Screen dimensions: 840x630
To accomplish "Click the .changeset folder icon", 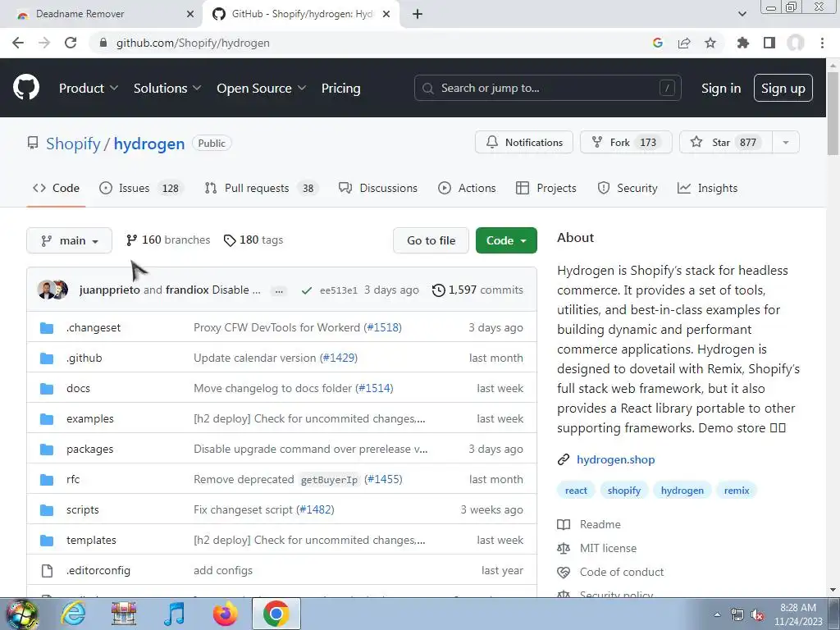I will click(47, 328).
